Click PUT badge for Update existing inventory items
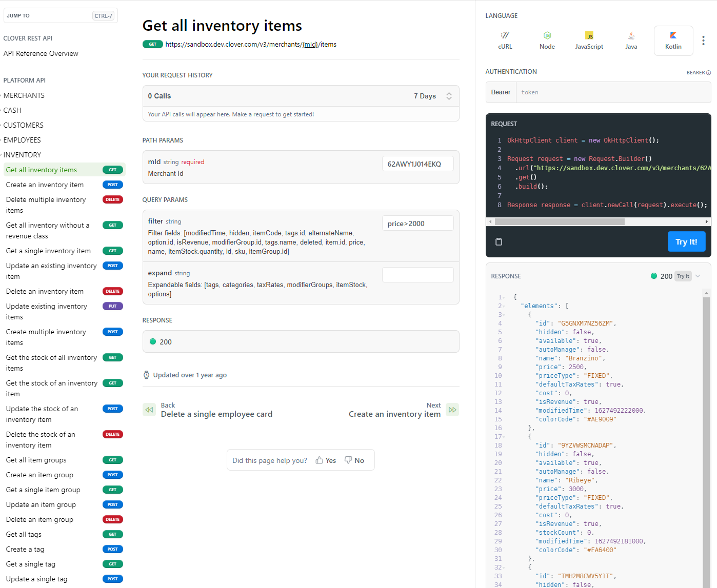Viewport: 717px width, 588px height. click(113, 306)
